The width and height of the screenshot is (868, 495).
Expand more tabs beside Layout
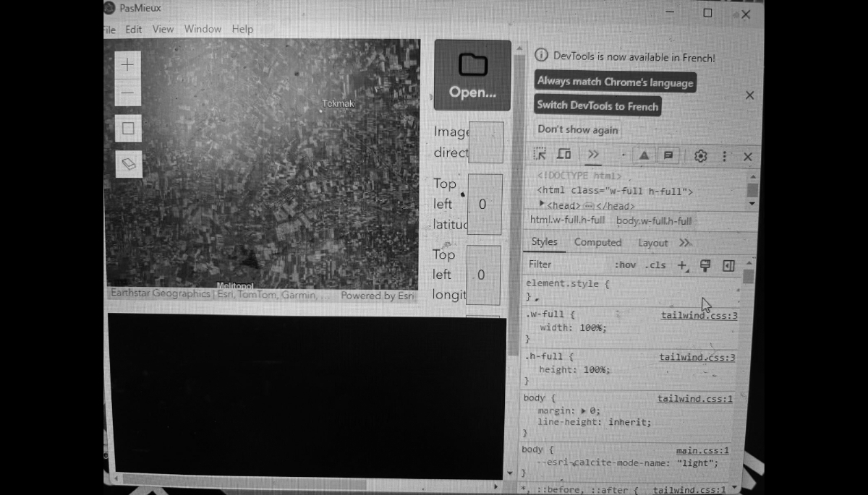[685, 243]
